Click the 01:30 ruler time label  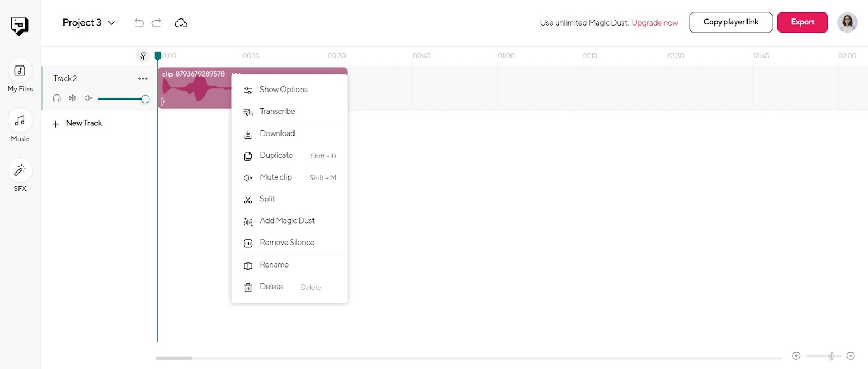676,56
